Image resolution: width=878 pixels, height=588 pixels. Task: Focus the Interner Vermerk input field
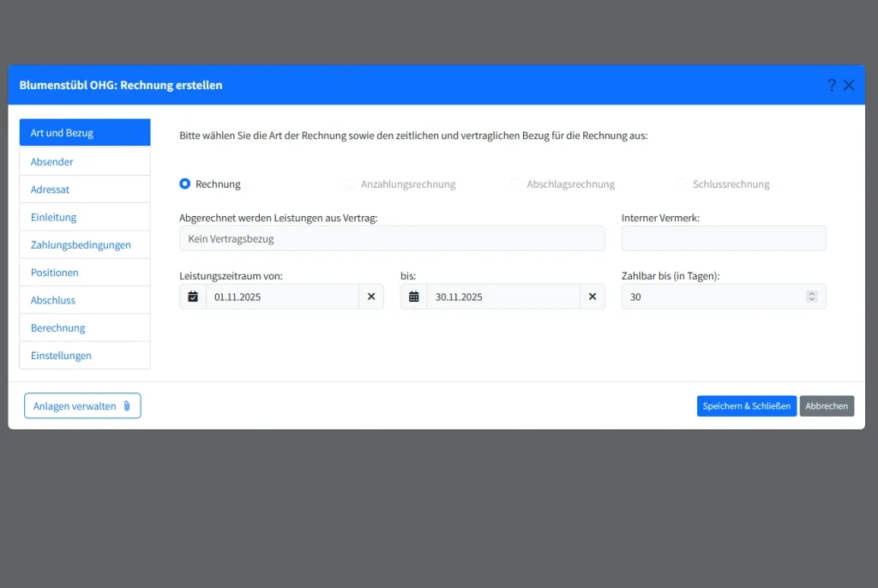click(x=723, y=239)
